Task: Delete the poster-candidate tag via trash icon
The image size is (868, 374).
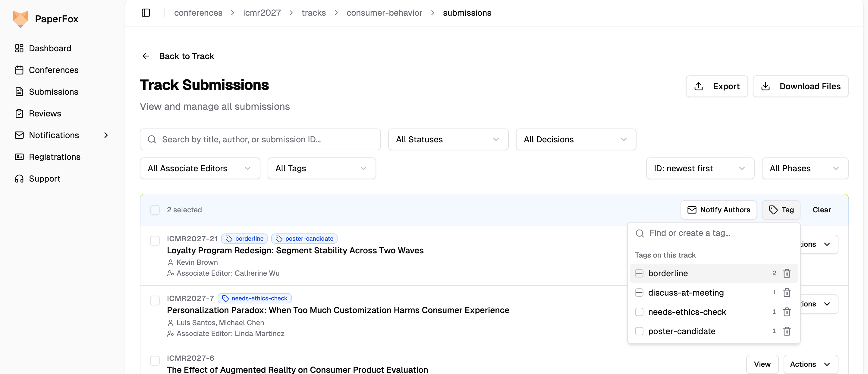Action: pyautogui.click(x=787, y=331)
